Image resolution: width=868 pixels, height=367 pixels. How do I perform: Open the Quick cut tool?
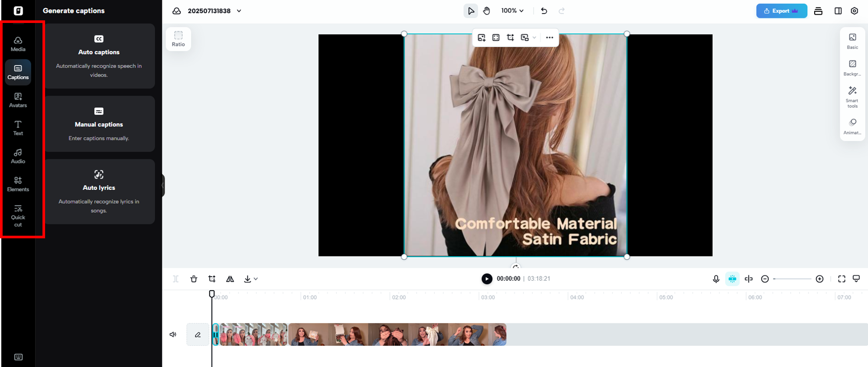pyautogui.click(x=18, y=216)
